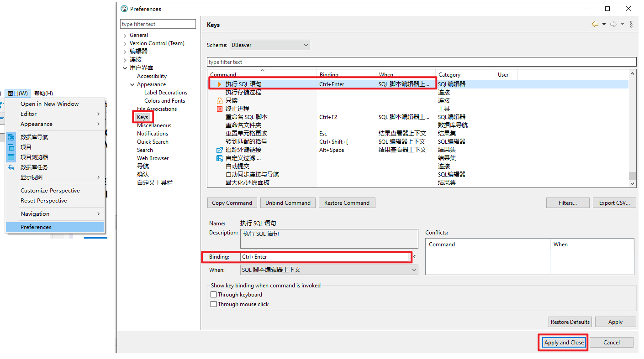Choose Preferences in Window menu
Viewport: 644px width, 359px height.
(55, 227)
